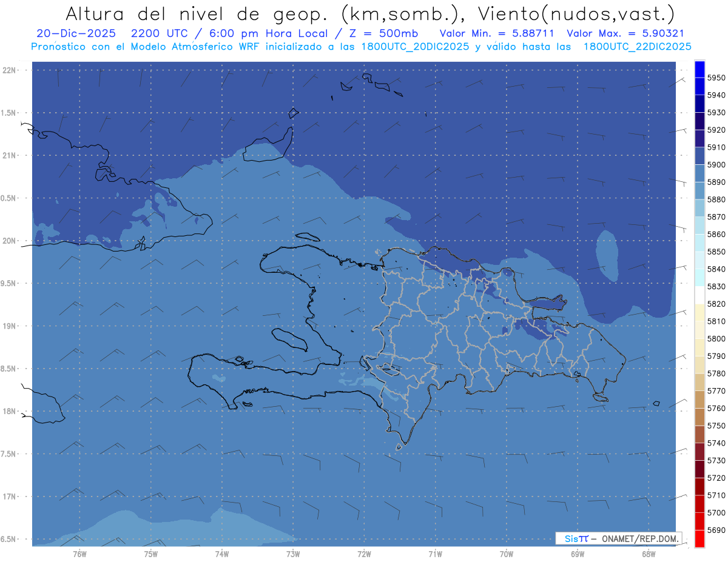Screen dimensions: 728x562
Task: Click the 74W longitude axis label
Action: coord(222,554)
